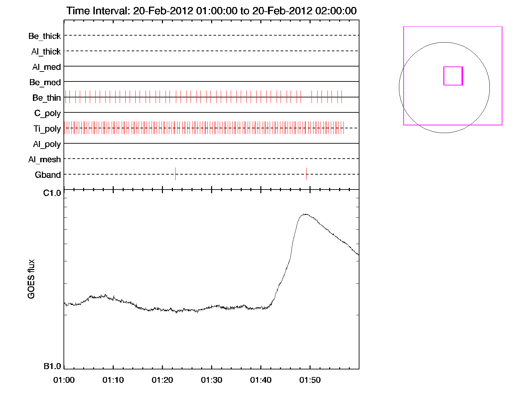
Task: Click the peak of the GOES flux curve
Action: 305,214
